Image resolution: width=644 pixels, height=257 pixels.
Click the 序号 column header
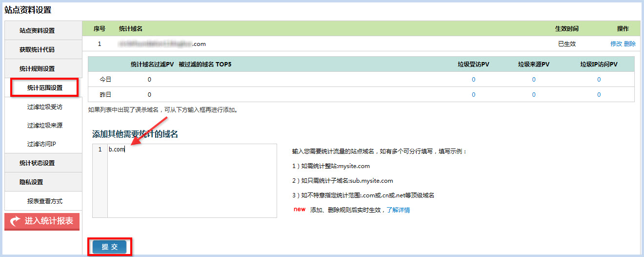100,29
